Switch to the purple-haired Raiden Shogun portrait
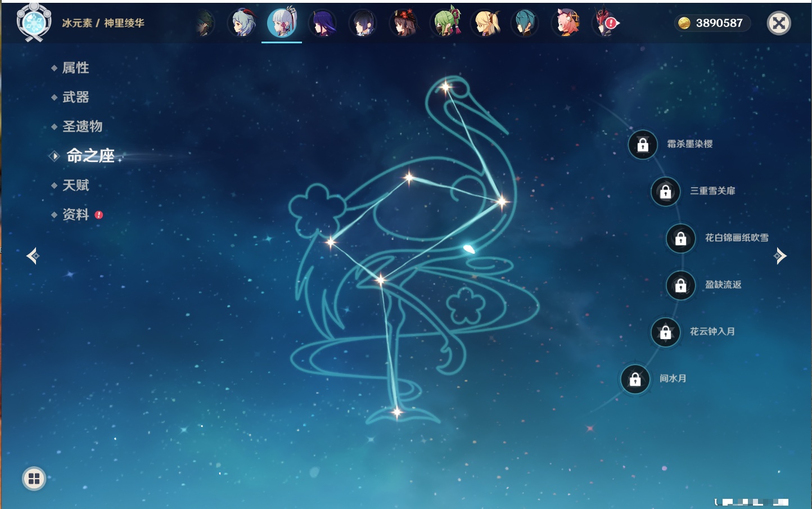This screenshot has width=812, height=509. [322, 23]
